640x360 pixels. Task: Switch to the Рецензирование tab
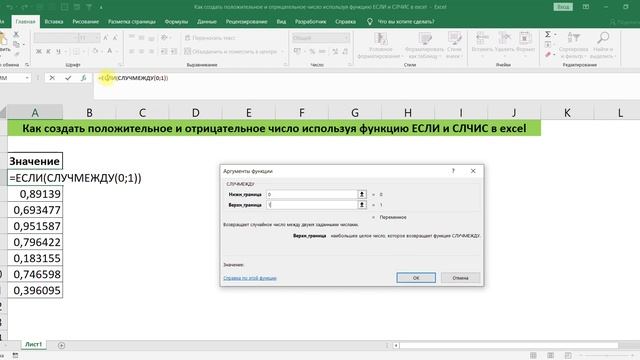[x=246, y=22]
